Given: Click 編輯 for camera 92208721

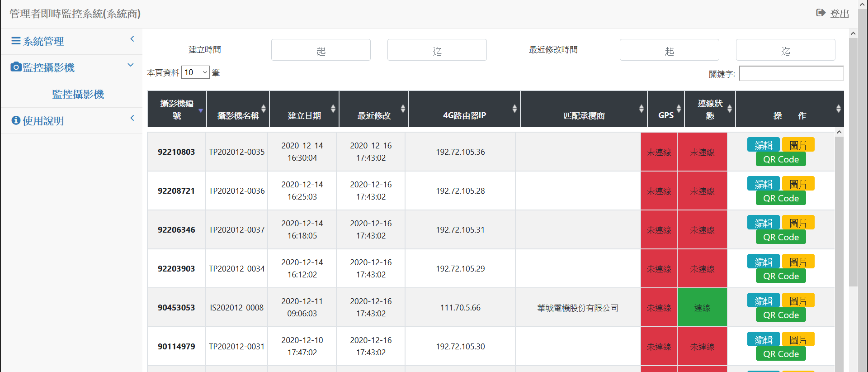Looking at the screenshot, I should coord(763,184).
